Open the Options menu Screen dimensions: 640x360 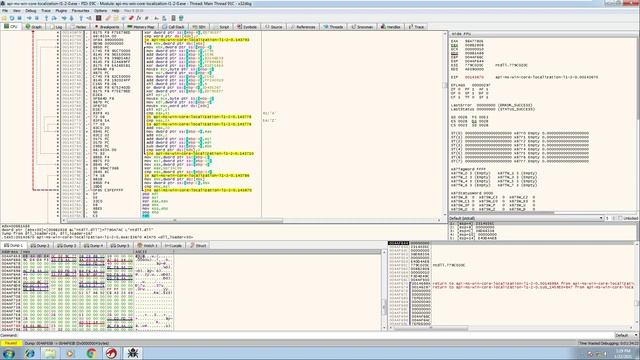coord(100,11)
